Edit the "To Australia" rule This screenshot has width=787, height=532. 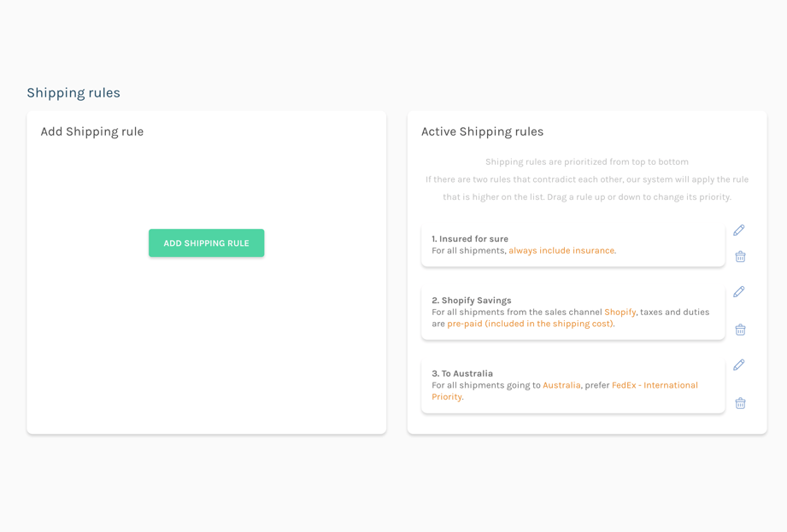738,365
